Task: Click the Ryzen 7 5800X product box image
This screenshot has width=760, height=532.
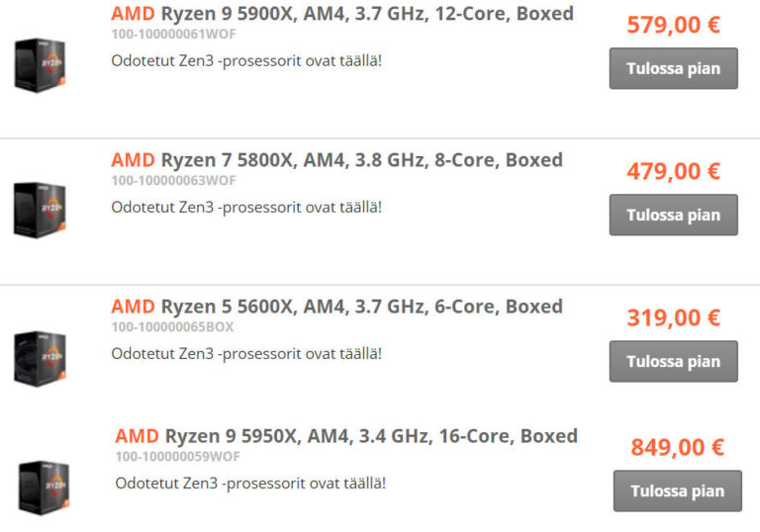Action: tap(41, 210)
